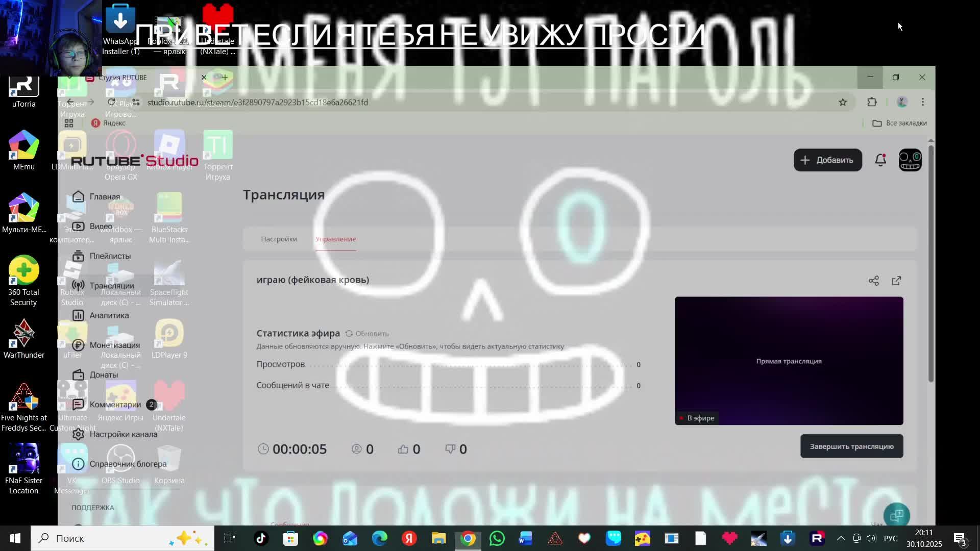This screenshot has width=980, height=551.
Task: Show hidden system tray icons
Action: [841, 538]
